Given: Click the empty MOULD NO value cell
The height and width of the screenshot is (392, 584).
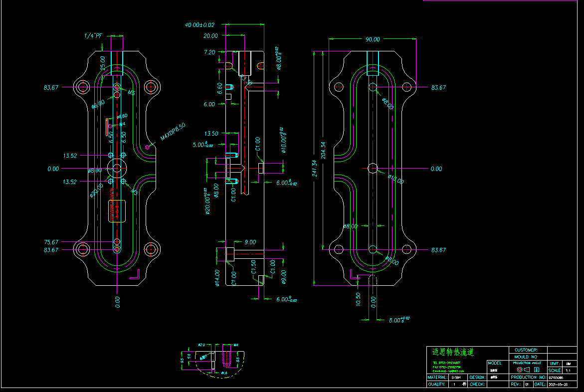Looking at the screenshot, I should click(562, 357).
